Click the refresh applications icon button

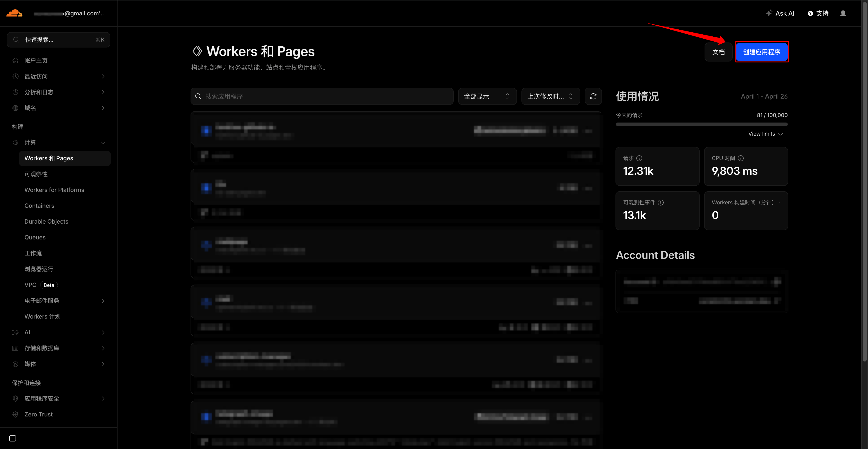(x=593, y=96)
